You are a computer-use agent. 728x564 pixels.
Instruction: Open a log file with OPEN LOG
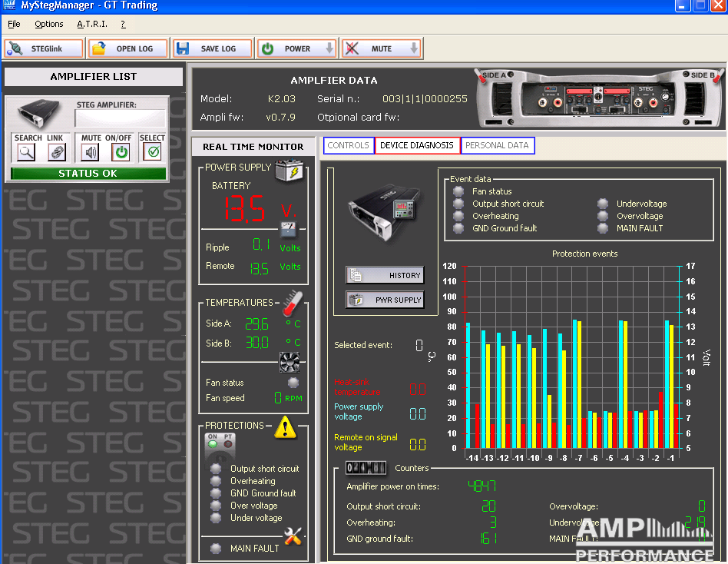(127, 48)
